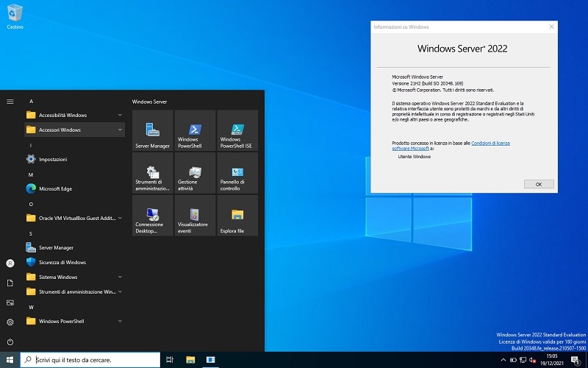Image resolution: width=588 pixels, height=368 pixels.
Task: Open the Visualizzatore eventi tile
Action: [195, 215]
